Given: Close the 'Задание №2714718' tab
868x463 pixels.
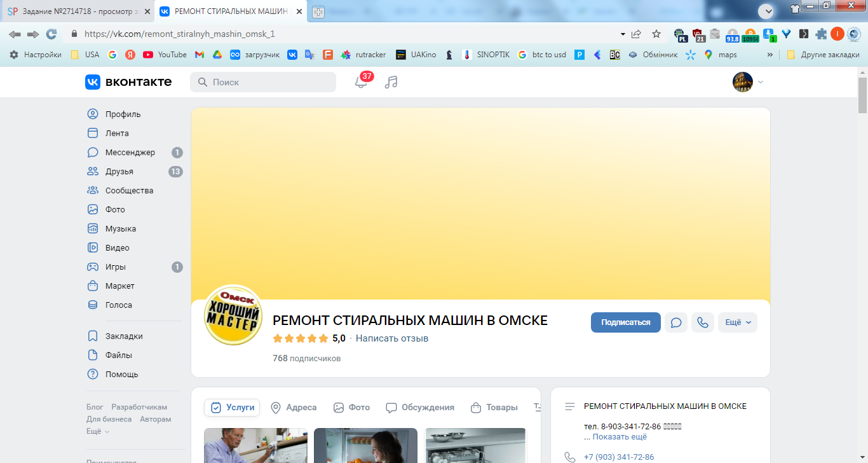Looking at the screenshot, I should pyautogui.click(x=147, y=11).
